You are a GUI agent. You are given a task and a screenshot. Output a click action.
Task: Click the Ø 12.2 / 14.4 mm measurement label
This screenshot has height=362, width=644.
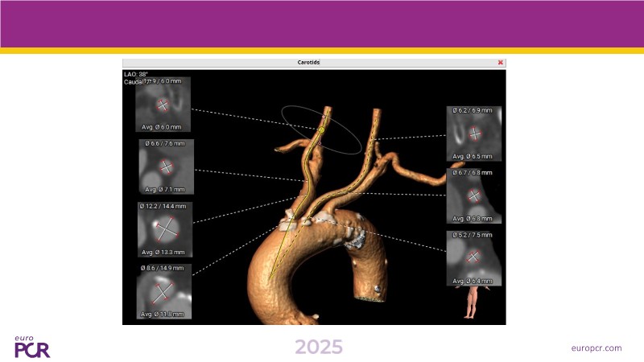click(x=165, y=206)
